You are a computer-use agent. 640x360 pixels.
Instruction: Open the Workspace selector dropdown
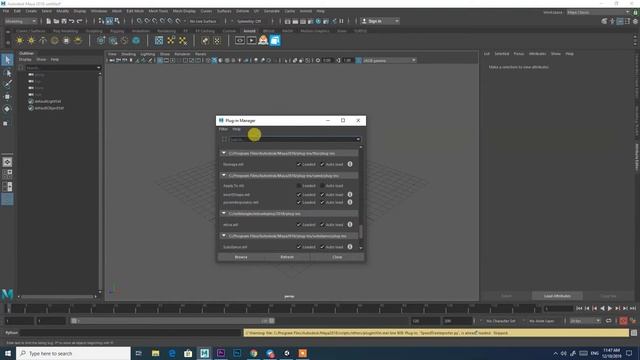tap(598, 12)
